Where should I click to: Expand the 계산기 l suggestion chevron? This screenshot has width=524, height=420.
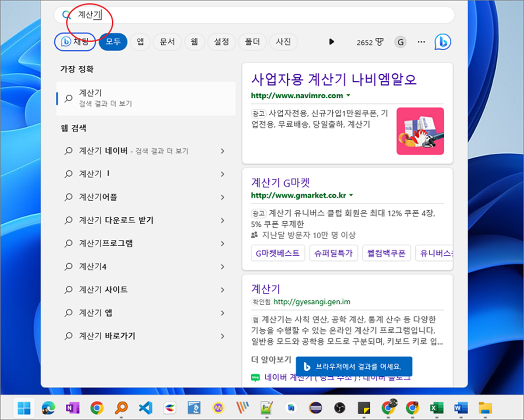[x=223, y=174]
